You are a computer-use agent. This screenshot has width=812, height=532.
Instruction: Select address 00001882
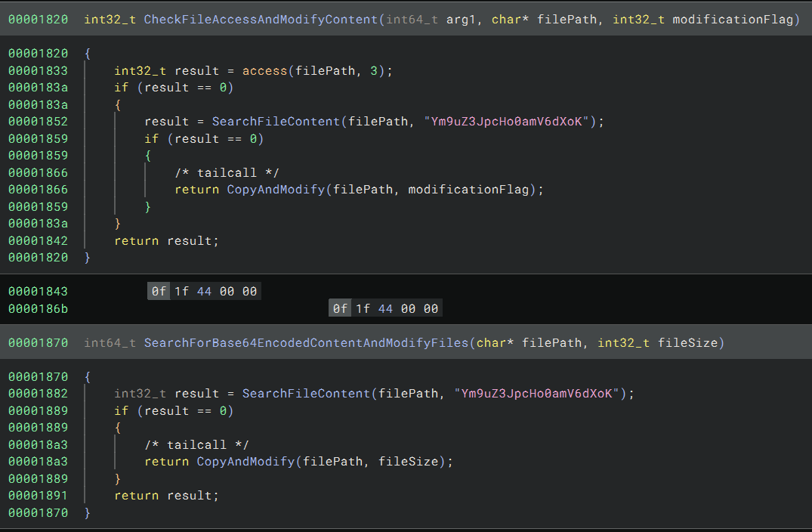coord(38,394)
